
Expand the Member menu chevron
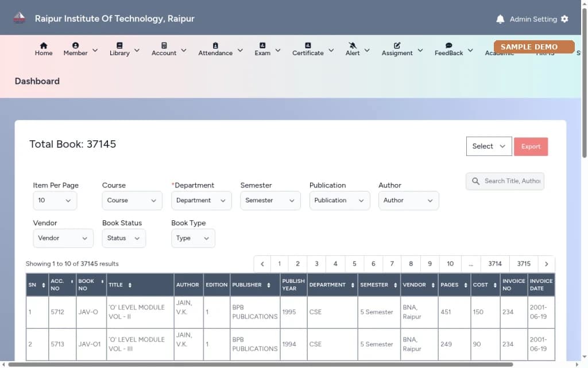[95, 50]
